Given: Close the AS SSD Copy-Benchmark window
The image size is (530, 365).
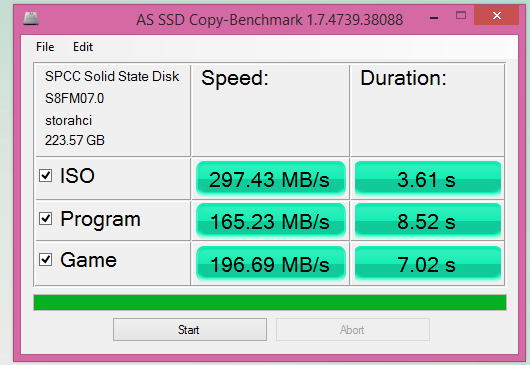Looking at the screenshot, I should tap(496, 16).
